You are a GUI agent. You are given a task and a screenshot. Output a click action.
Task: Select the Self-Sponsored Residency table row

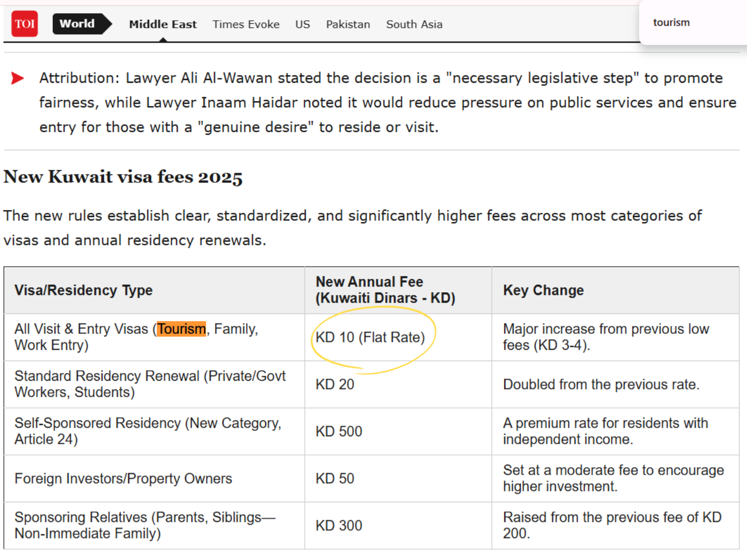click(148, 431)
